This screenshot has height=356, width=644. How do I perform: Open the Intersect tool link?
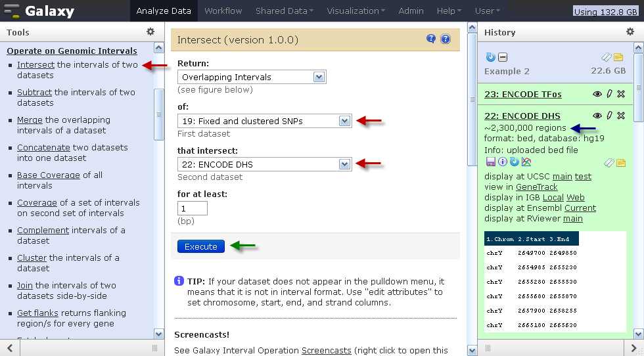[35, 65]
